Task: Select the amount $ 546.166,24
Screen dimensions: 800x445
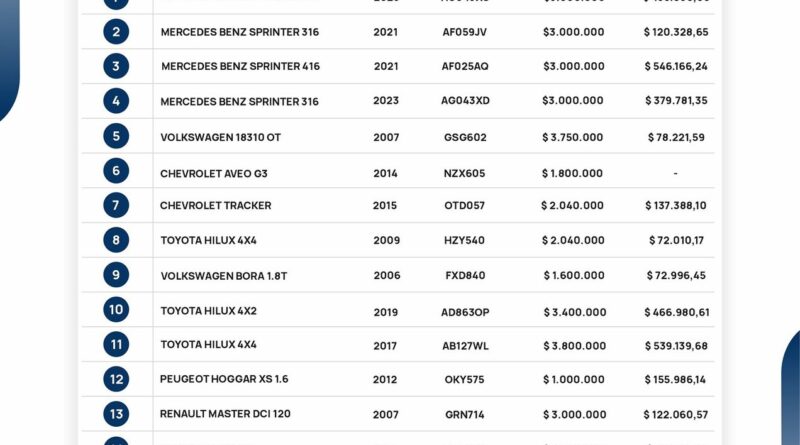Action: 676,67
